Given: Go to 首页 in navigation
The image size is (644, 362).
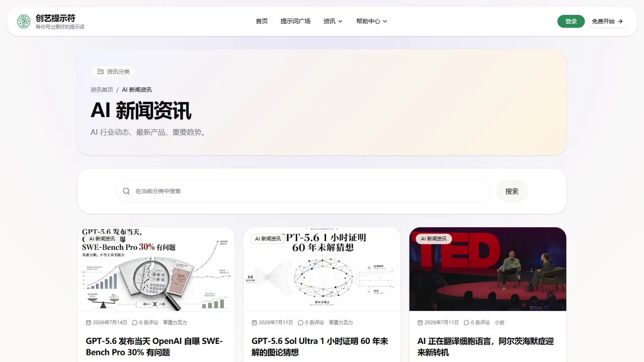Looking at the screenshot, I should pos(262,21).
